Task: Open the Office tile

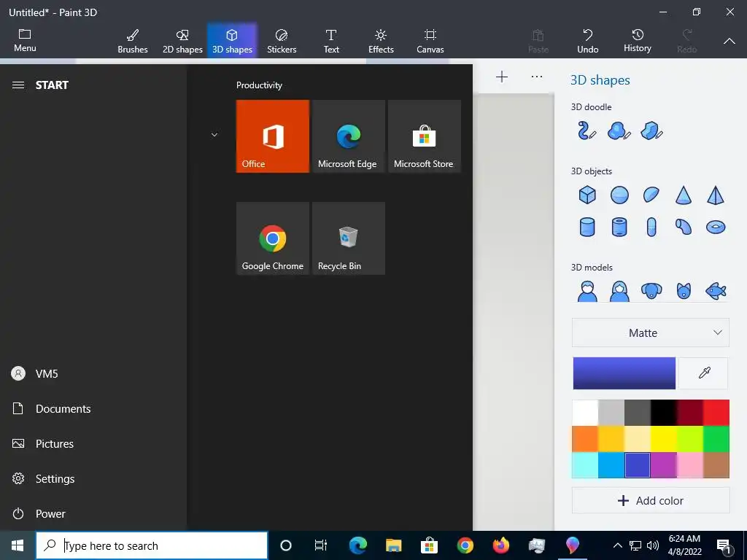Action: 273,136
